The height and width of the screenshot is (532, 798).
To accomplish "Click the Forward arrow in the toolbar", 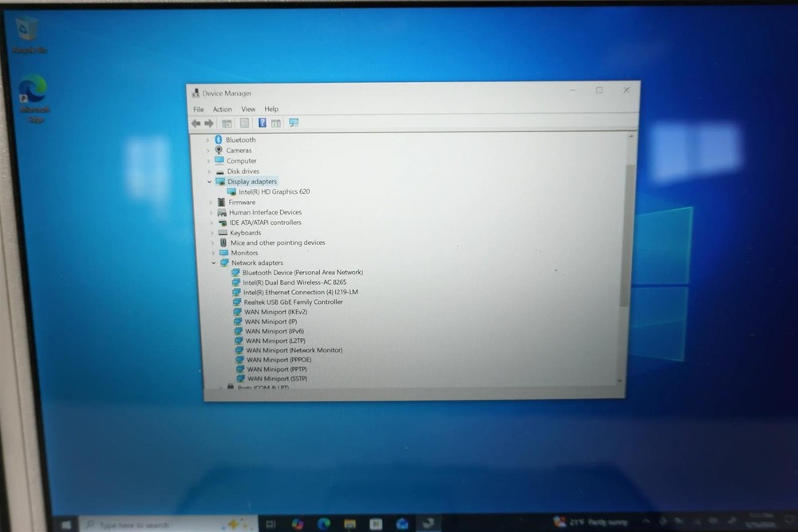I will [x=209, y=124].
